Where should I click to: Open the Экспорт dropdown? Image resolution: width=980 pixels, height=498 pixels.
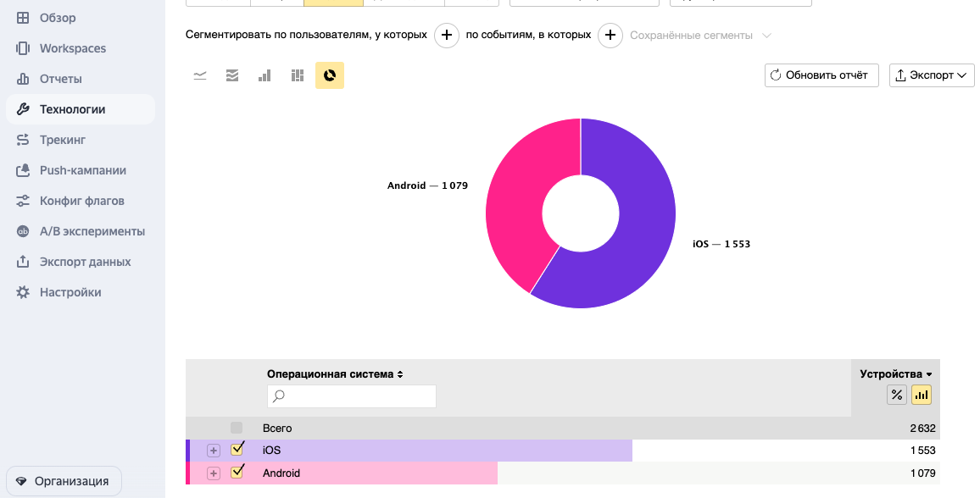pos(931,75)
